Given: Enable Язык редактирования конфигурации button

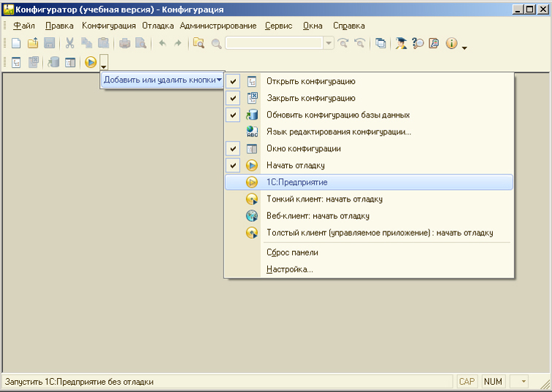Looking at the screenshot, I should pos(369,131).
